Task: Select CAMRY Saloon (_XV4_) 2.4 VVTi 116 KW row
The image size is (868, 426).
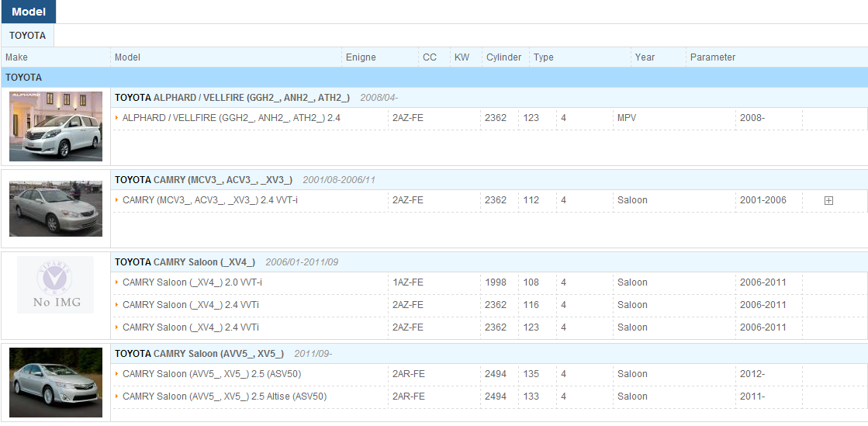Action: coord(489,305)
